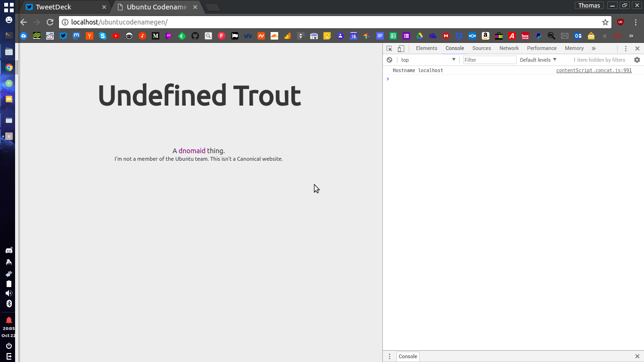Viewport: 644px width, 362px height.
Task: Close the bottom Console drawer
Action: pyautogui.click(x=637, y=356)
